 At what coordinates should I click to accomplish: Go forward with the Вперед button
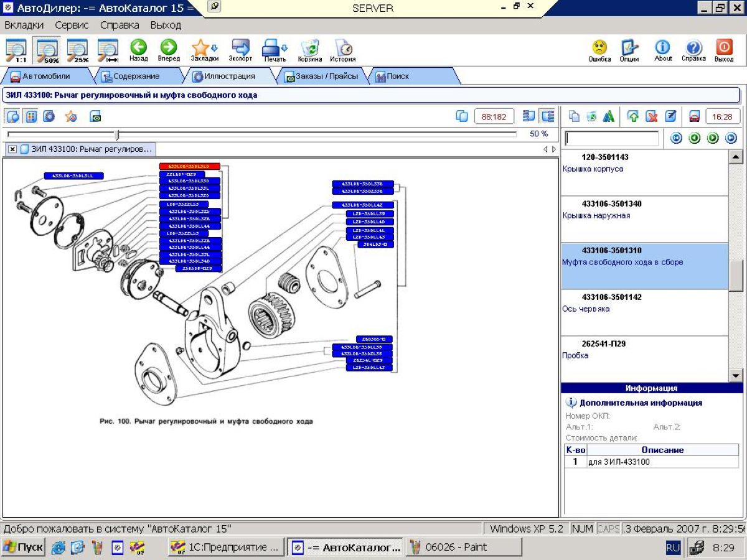click(169, 50)
